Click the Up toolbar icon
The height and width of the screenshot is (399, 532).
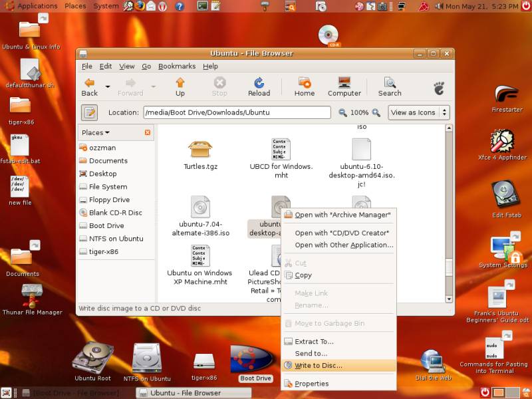180,87
